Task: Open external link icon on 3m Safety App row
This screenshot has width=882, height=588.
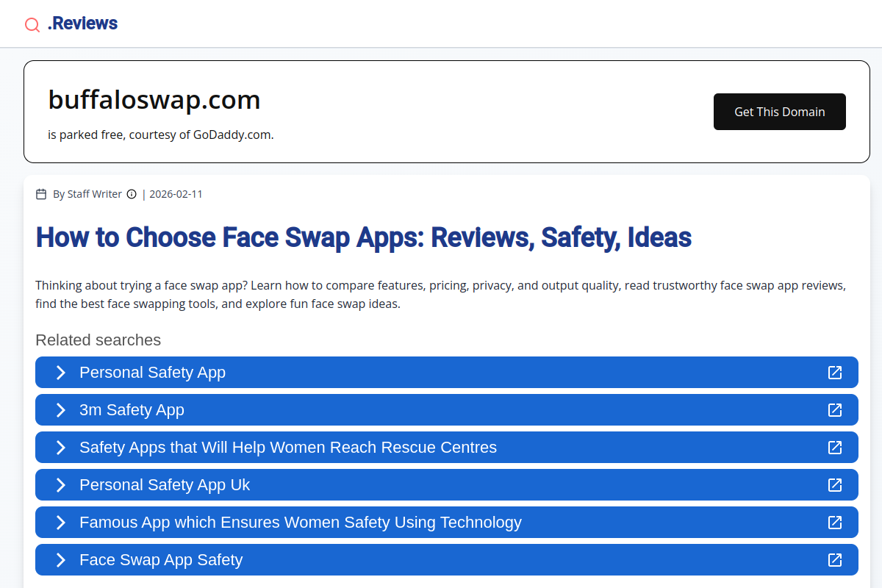Action: (835, 410)
